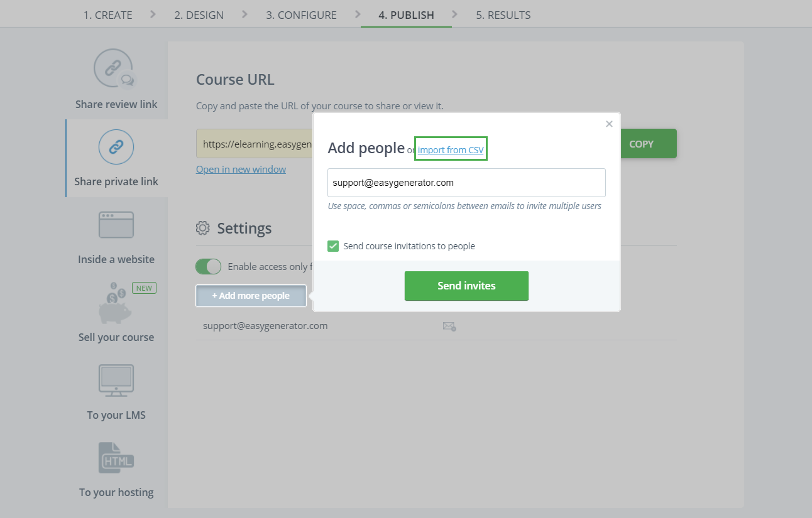Click the Share review link icon
812x518 pixels.
click(x=114, y=68)
